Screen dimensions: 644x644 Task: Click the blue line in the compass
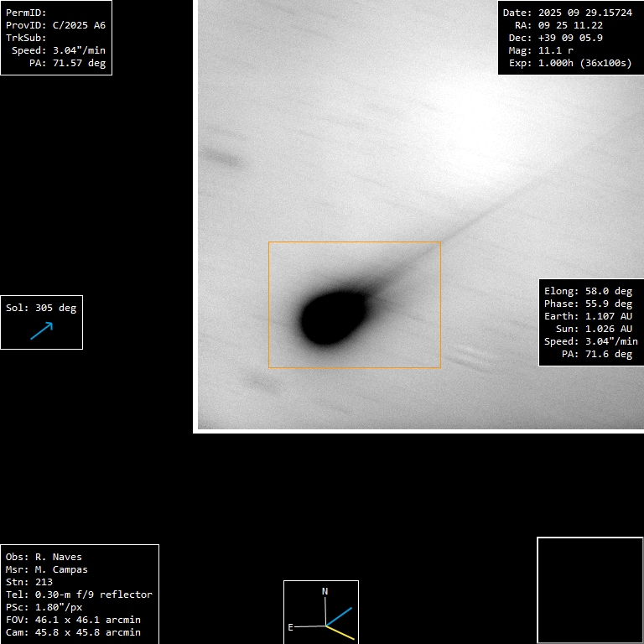(x=340, y=616)
